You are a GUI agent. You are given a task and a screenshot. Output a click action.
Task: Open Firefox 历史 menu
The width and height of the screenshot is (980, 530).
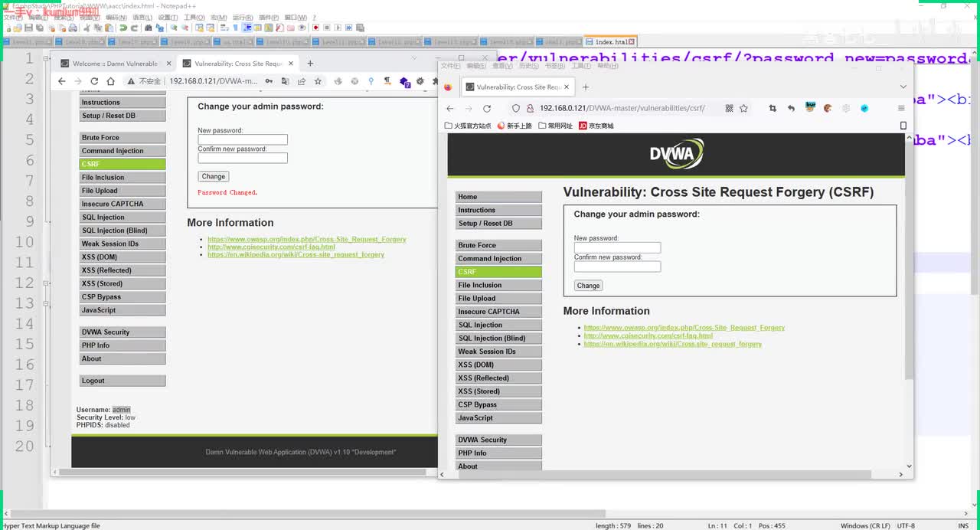coord(530,66)
